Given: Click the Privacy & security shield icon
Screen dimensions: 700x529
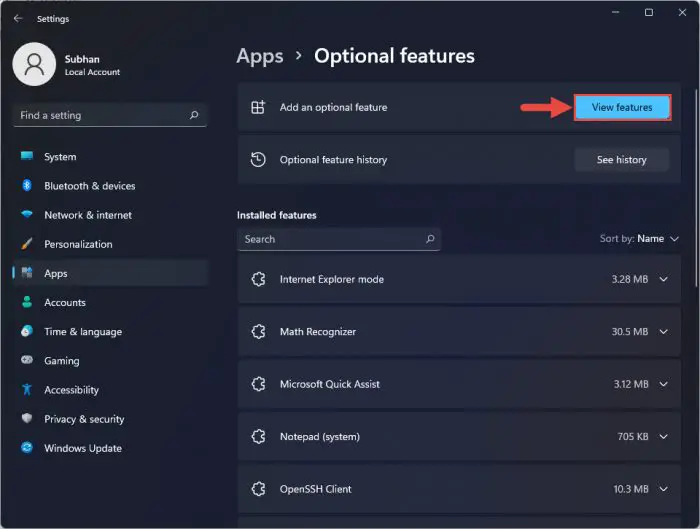Looking at the screenshot, I should click(x=27, y=418).
